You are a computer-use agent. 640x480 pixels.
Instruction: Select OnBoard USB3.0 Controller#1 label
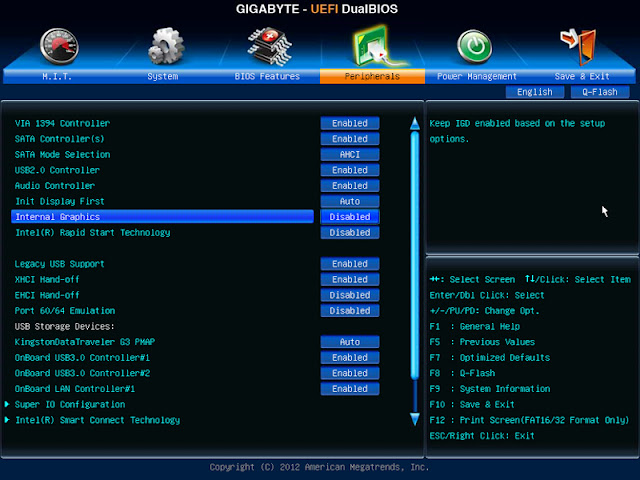[x=82, y=358]
